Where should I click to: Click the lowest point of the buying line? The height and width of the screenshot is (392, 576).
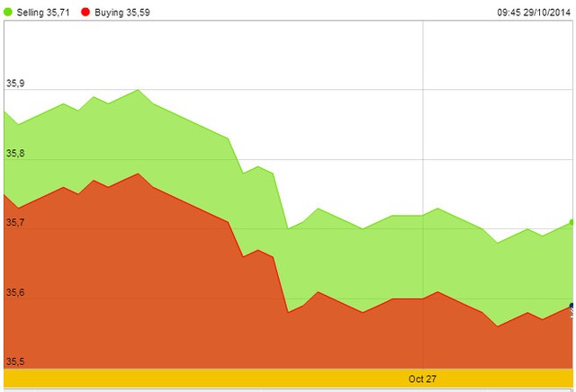pos(498,325)
